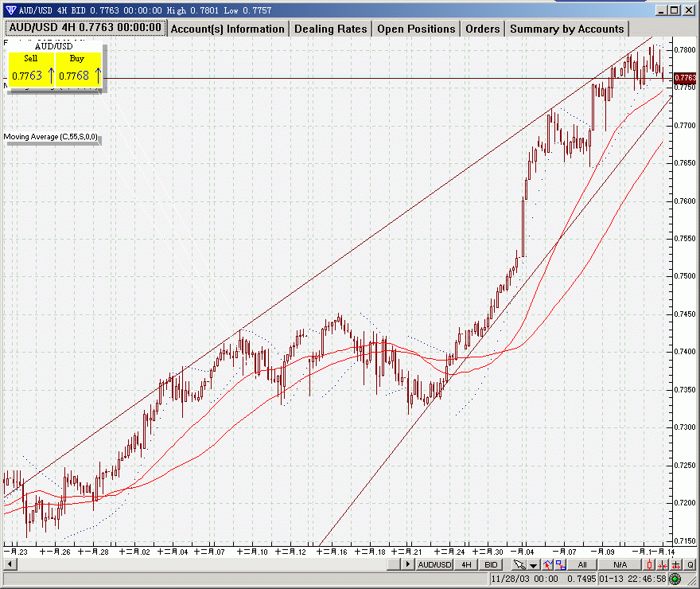Open the Orders tab
The image size is (700, 589).
pyautogui.click(x=483, y=29)
